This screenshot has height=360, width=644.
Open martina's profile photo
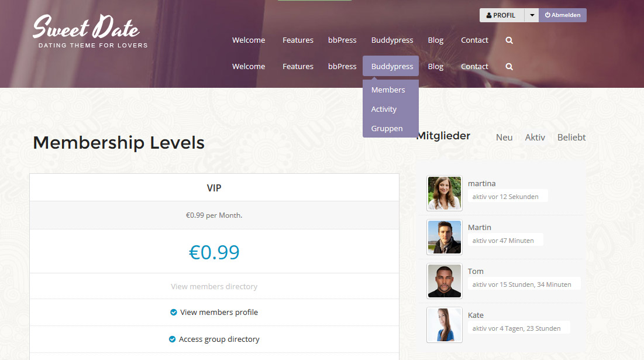point(445,193)
